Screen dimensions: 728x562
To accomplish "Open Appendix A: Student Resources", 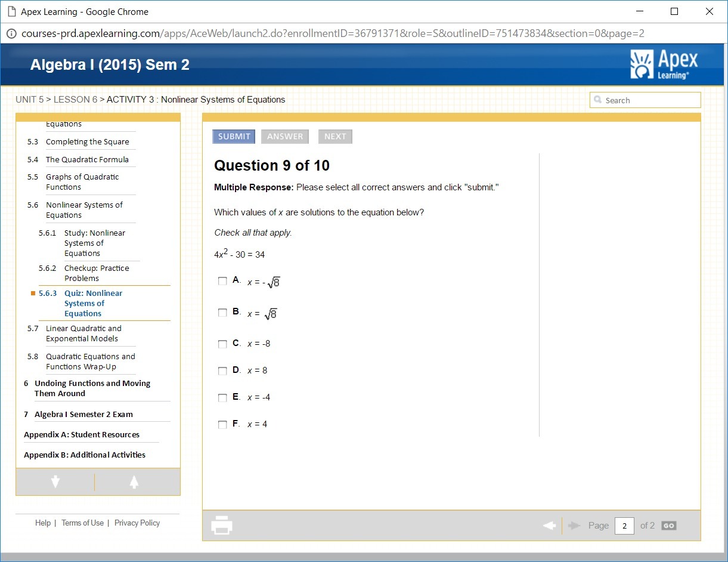I will pos(82,435).
